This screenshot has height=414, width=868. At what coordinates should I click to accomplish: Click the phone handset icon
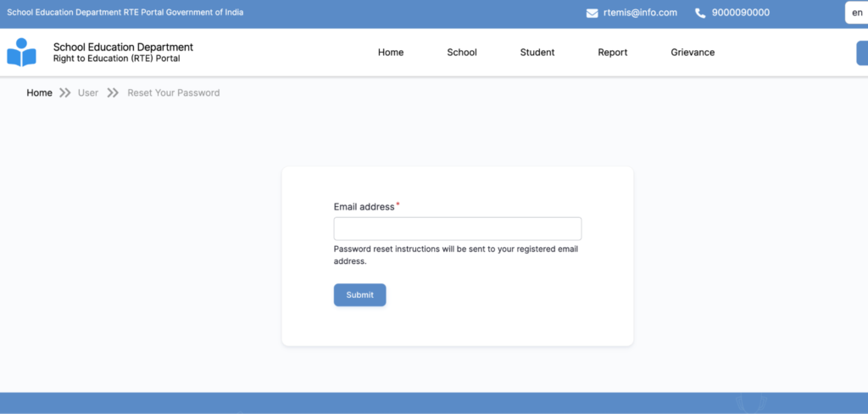coord(700,13)
